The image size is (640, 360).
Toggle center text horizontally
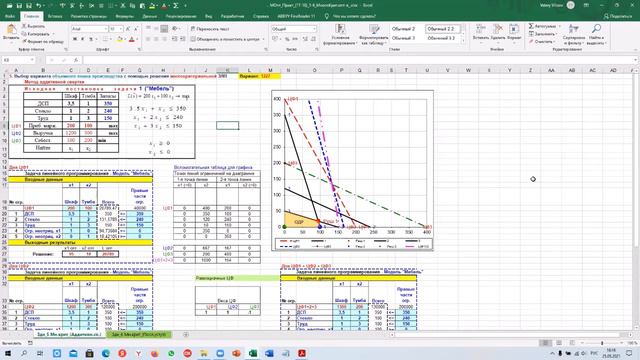point(156,39)
